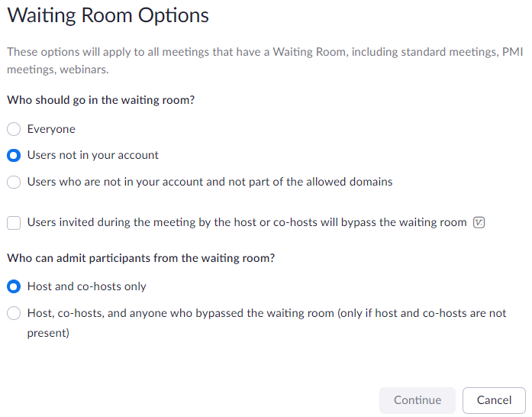
Task: Click the Cancel button
Action: pyautogui.click(x=494, y=400)
